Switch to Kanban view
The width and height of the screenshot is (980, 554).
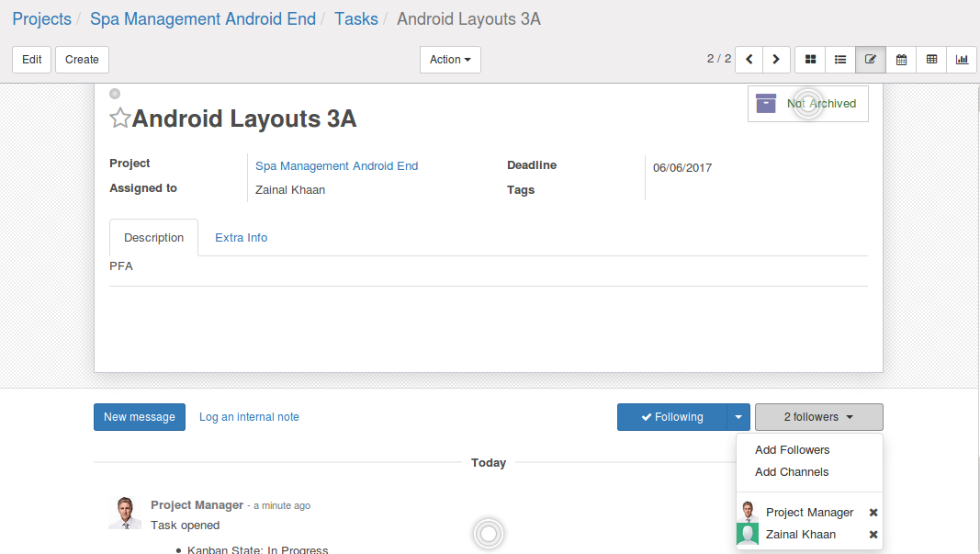point(810,60)
